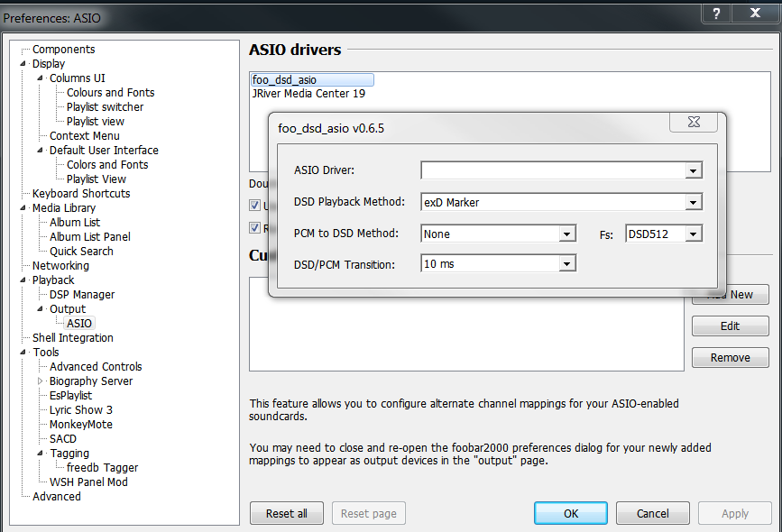
Task: Select Playlist View under Default User Interface
Action: point(97,179)
